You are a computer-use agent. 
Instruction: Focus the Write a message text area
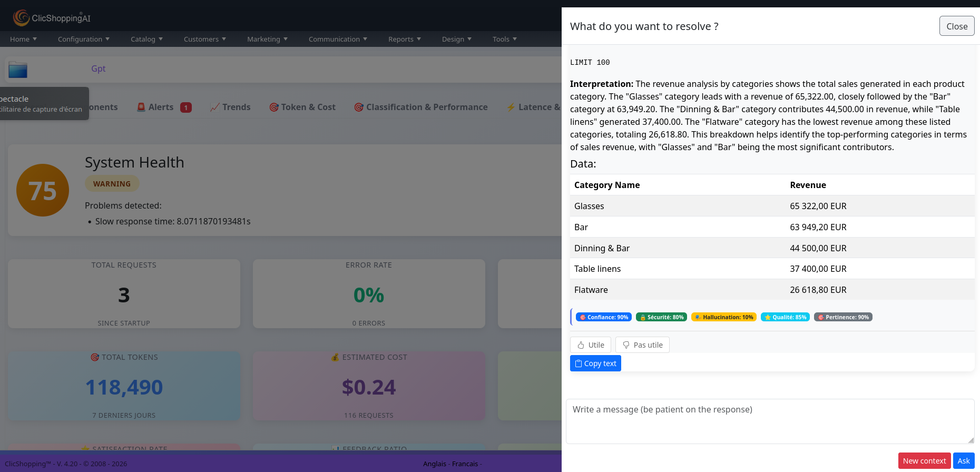click(x=769, y=421)
